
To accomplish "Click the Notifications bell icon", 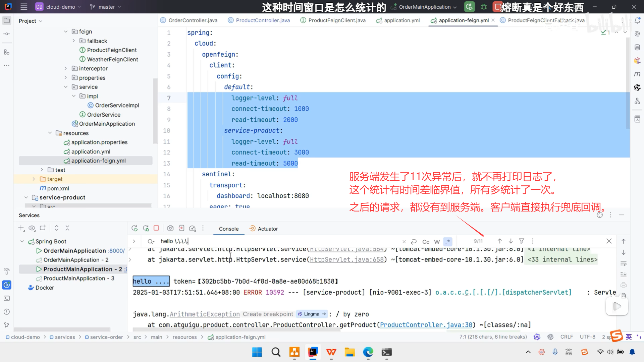I will [637, 20].
